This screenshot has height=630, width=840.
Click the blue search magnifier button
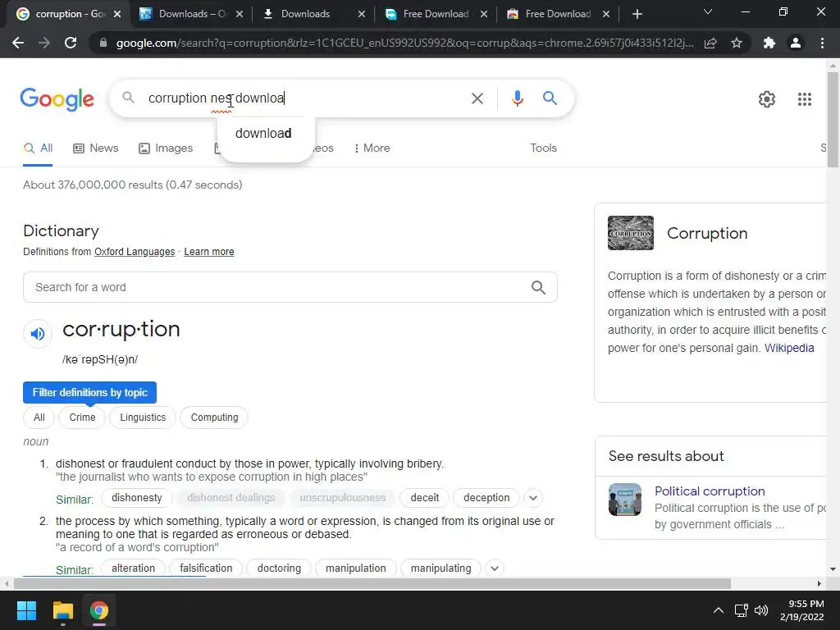550,98
